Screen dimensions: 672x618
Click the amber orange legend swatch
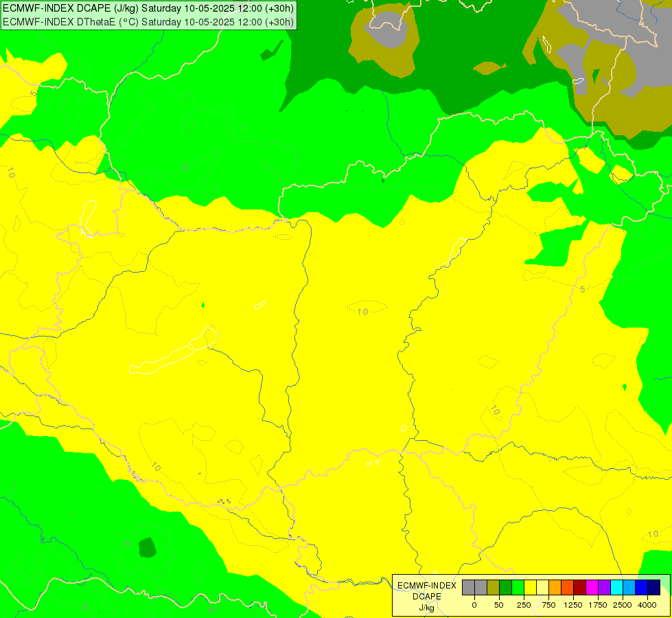point(555,588)
